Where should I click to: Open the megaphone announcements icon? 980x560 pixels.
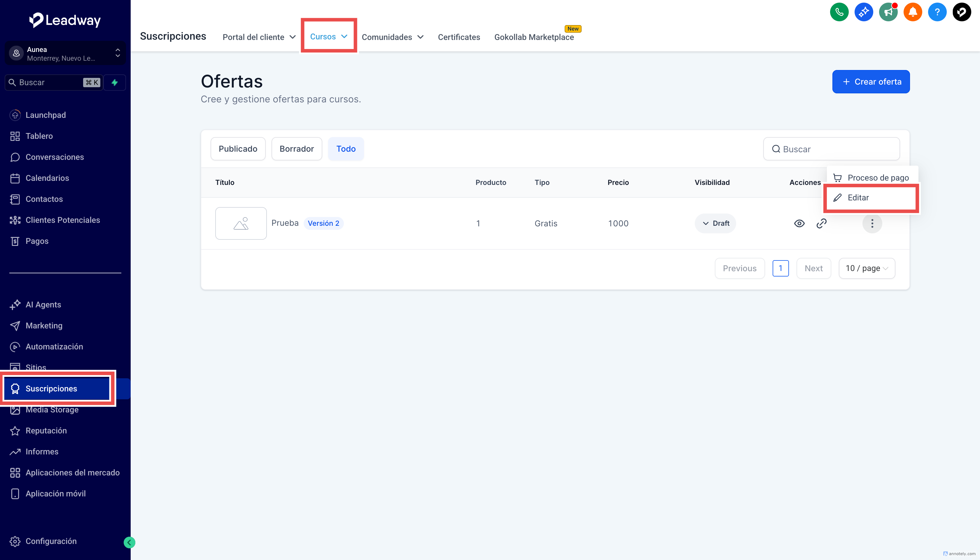point(888,12)
